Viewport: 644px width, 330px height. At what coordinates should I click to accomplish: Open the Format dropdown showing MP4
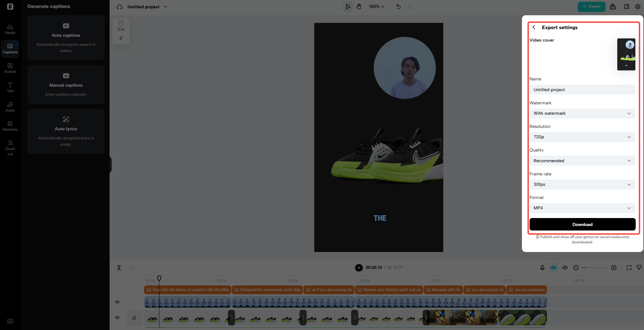[582, 208]
